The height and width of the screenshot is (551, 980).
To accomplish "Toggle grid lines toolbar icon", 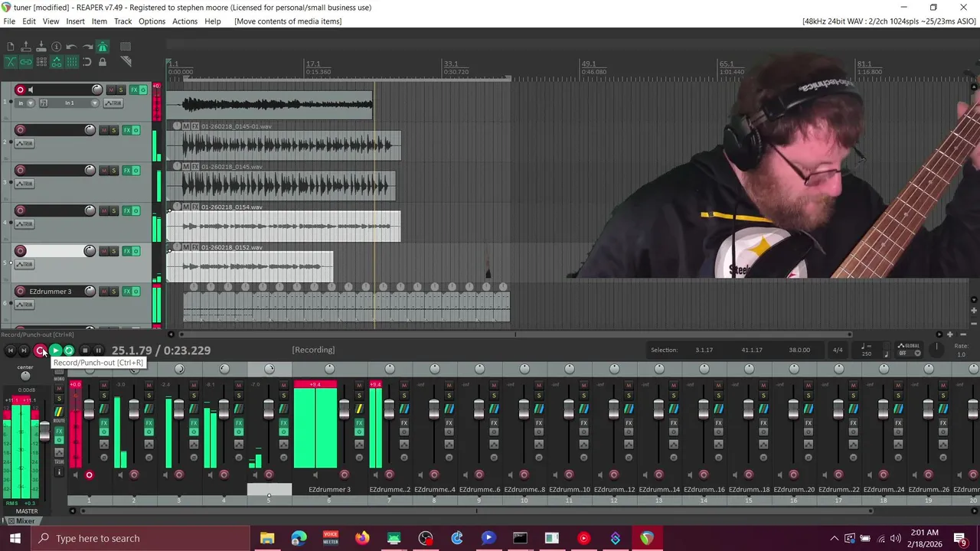I will [71, 62].
